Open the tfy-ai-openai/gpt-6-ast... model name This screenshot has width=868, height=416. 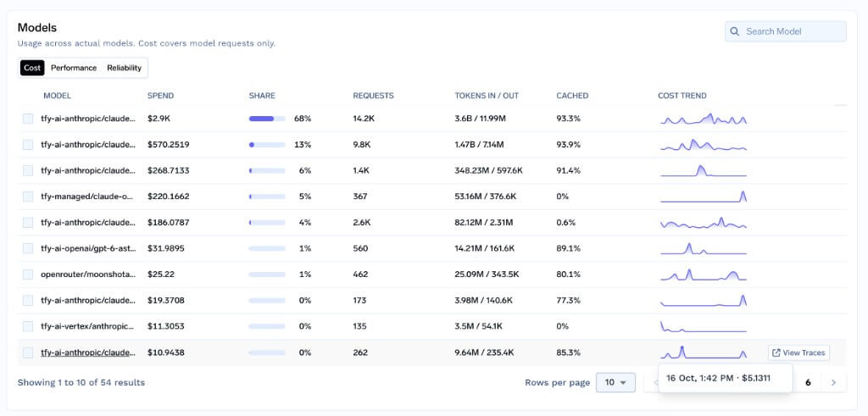point(88,248)
